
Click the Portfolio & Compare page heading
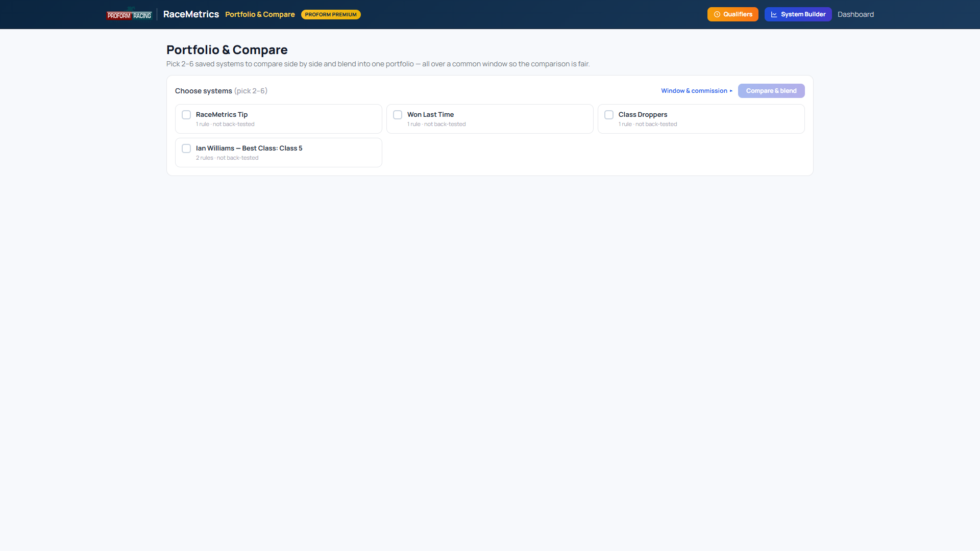pos(227,49)
